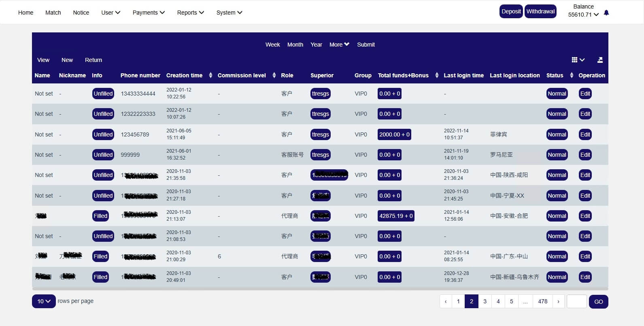This screenshot has height=326, width=644.
Task: Open the Reports menu
Action: tap(190, 13)
